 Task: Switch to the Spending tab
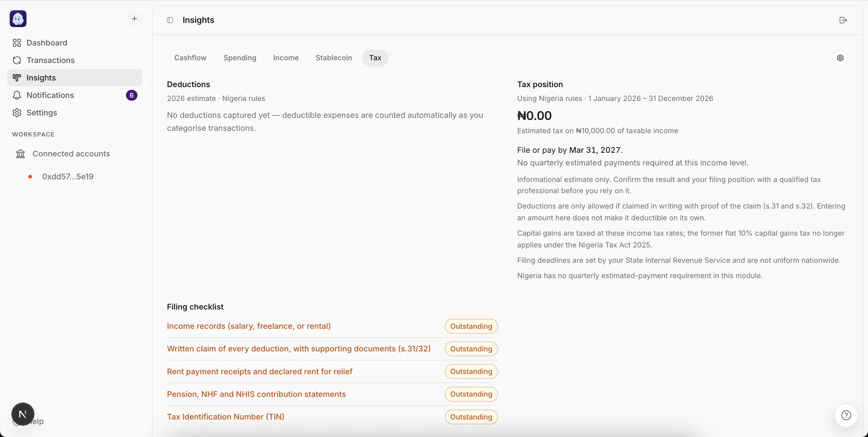pyautogui.click(x=240, y=58)
